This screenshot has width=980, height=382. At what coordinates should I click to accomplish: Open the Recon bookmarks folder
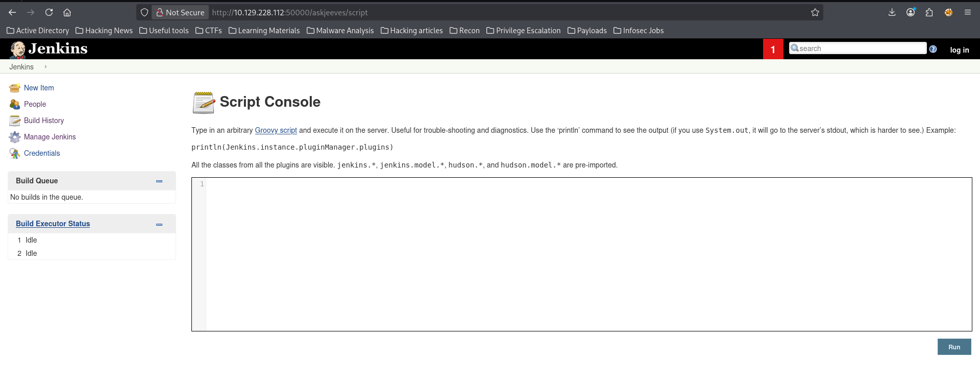click(464, 31)
